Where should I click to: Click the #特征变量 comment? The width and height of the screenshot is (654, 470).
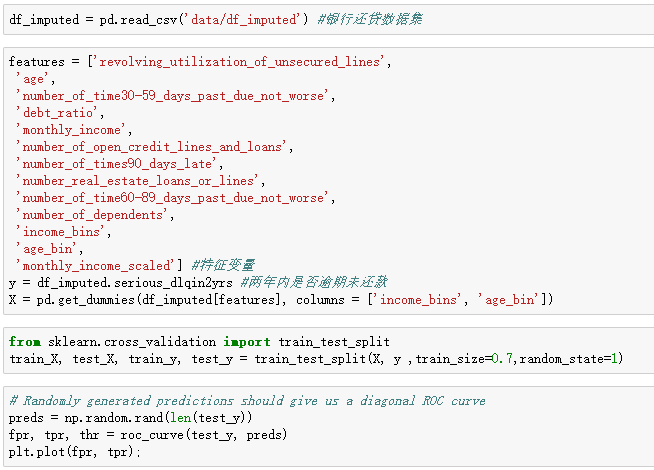pos(223,265)
